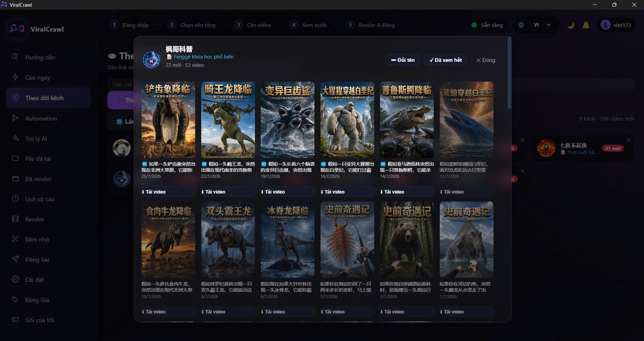Click the 41 mới badge

click(x=613, y=148)
